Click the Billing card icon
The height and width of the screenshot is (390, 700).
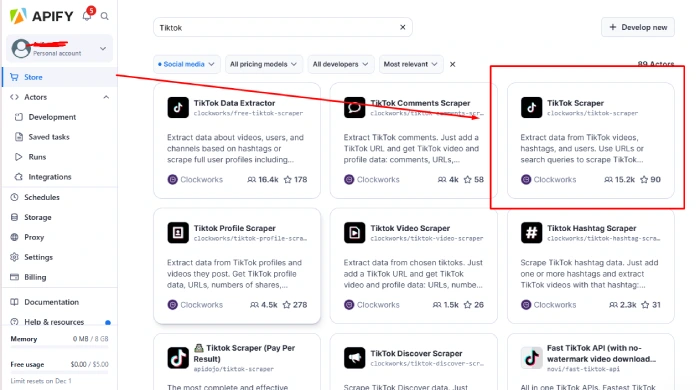(x=14, y=277)
